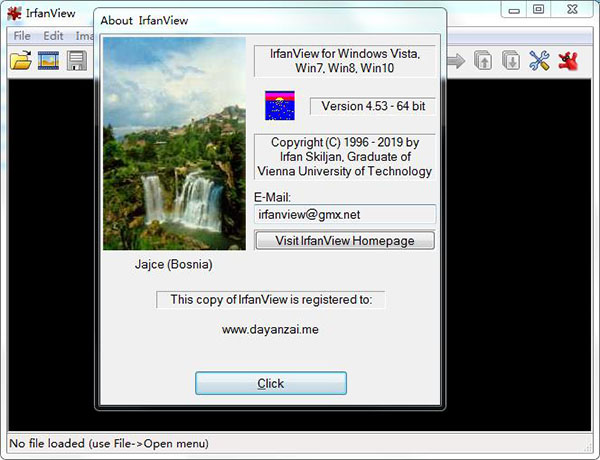Screen dimensions: 600x460
Task: Click the Version 4.53 - 64 bit text
Action: coord(373,106)
